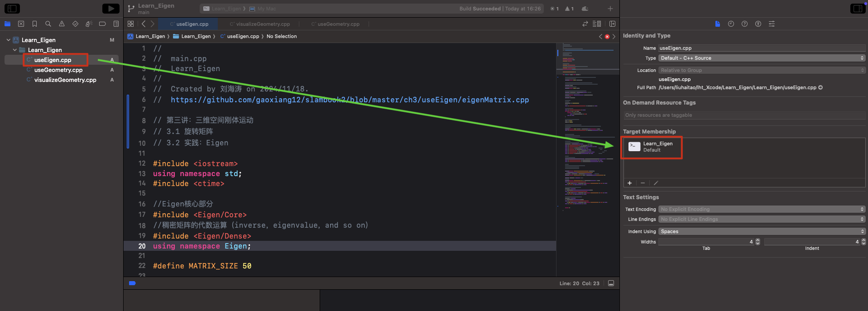This screenshot has height=311, width=868.
Task: Click No Selection in jump bar
Action: click(x=282, y=36)
